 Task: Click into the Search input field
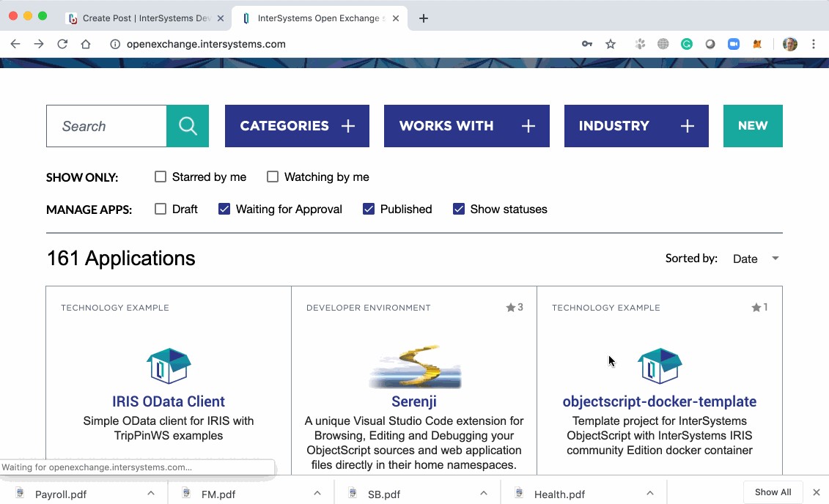tap(106, 126)
